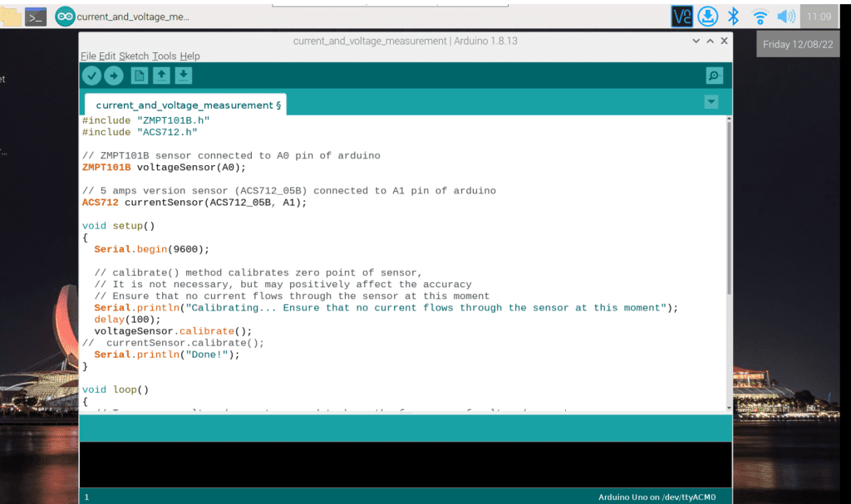Image resolution: width=851 pixels, height=504 pixels.
Task: Open the File menu
Action: [88, 56]
